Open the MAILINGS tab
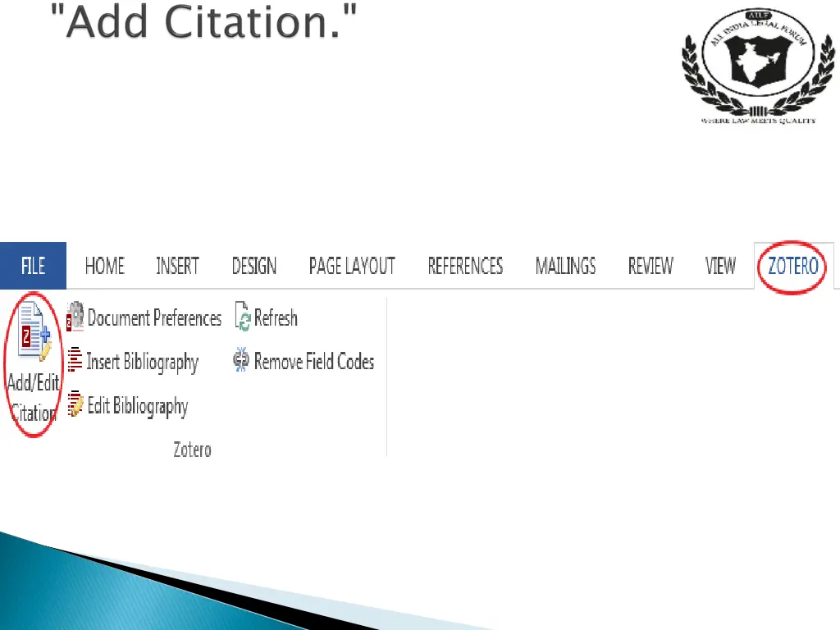The width and height of the screenshot is (840, 630). click(565, 266)
